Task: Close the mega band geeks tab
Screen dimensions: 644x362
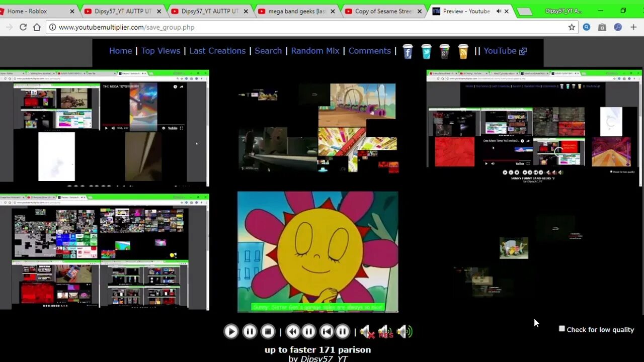Action: (333, 11)
